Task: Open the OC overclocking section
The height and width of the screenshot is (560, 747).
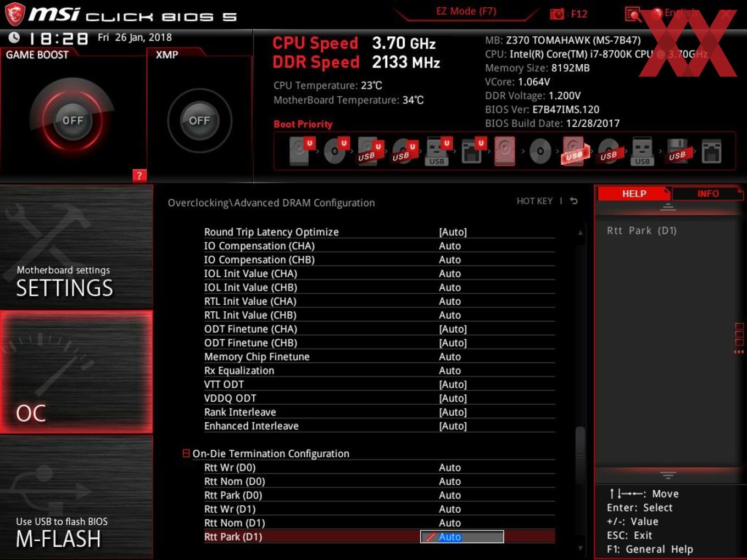Action: 76,372
